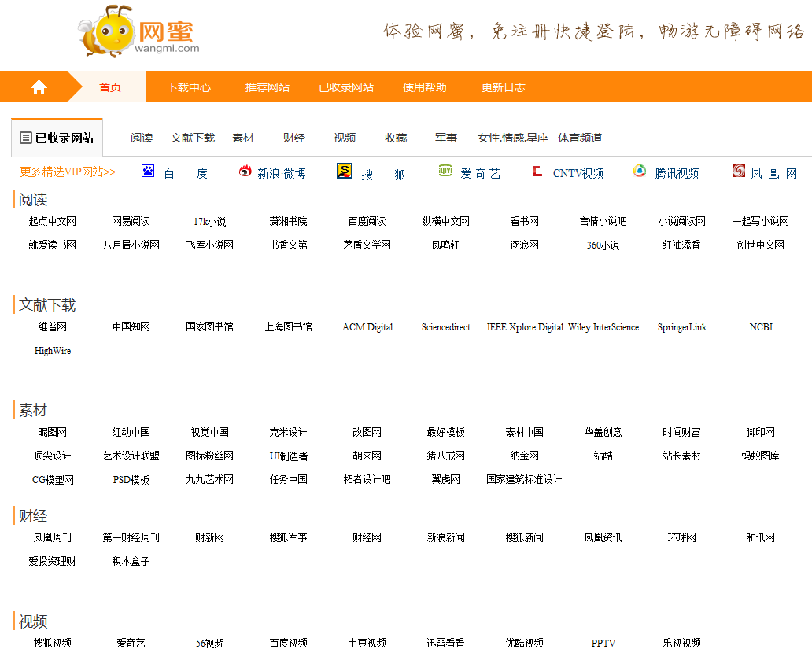Select 女性.情感.星座 category tab
Viewport: 812px width, 664px height.
513,138
